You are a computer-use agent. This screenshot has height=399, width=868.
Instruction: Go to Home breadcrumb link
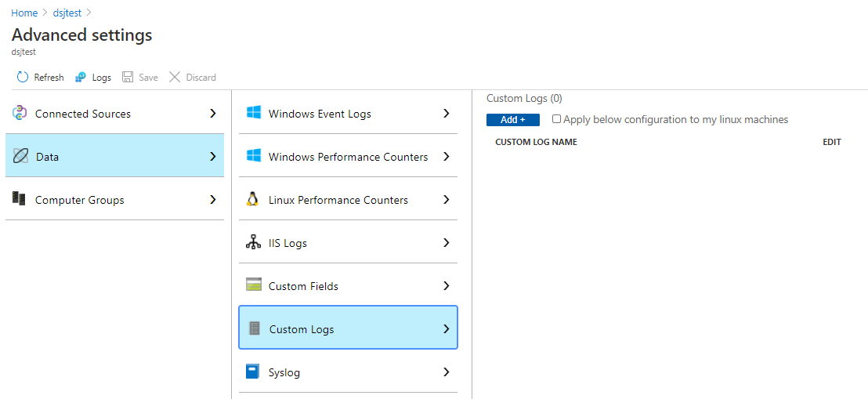click(x=24, y=13)
